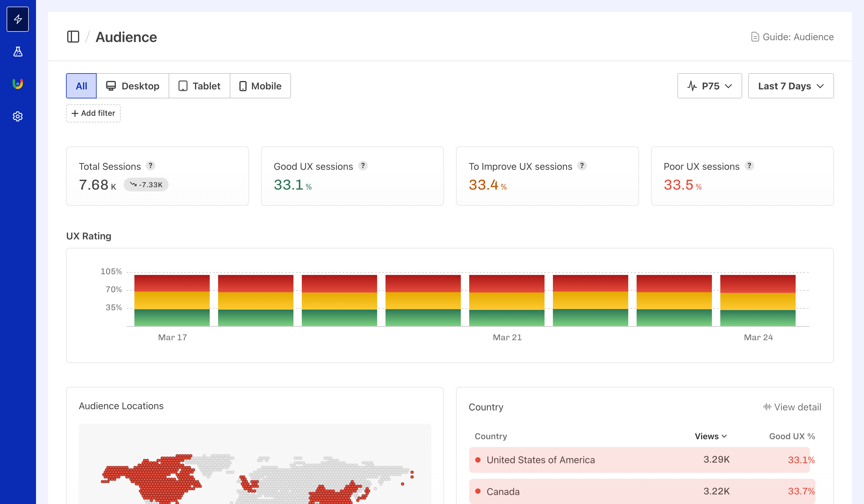The width and height of the screenshot is (864, 504).
Task: Click the Add filter button
Action: click(93, 113)
